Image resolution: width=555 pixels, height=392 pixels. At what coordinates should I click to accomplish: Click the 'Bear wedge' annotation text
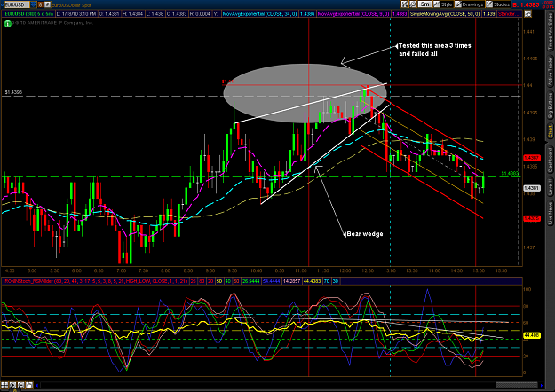(365, 234)
